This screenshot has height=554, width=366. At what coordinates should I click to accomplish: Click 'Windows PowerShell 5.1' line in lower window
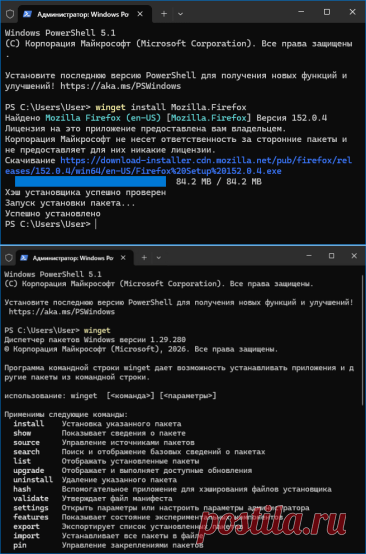point(53,275)
